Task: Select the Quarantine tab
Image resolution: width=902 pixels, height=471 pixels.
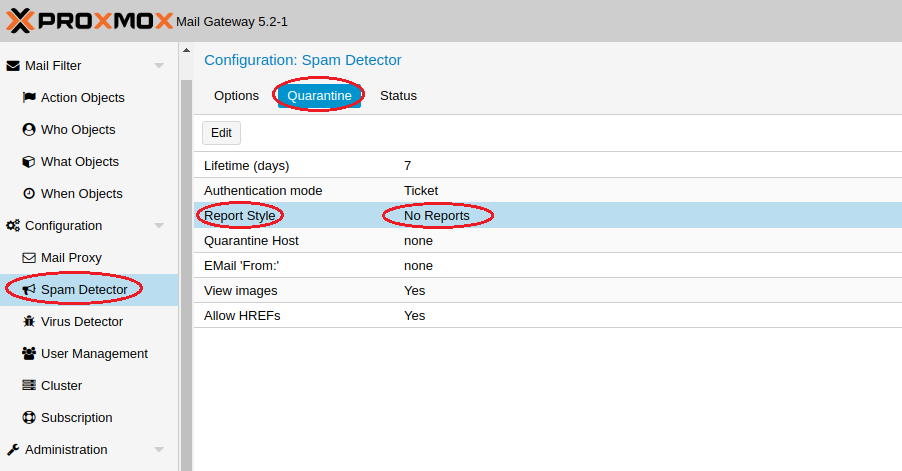Action: 319,95
